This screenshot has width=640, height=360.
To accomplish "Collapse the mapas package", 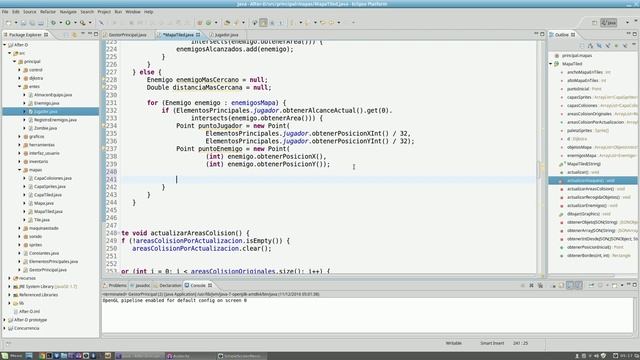I will [x=20, y=170].
